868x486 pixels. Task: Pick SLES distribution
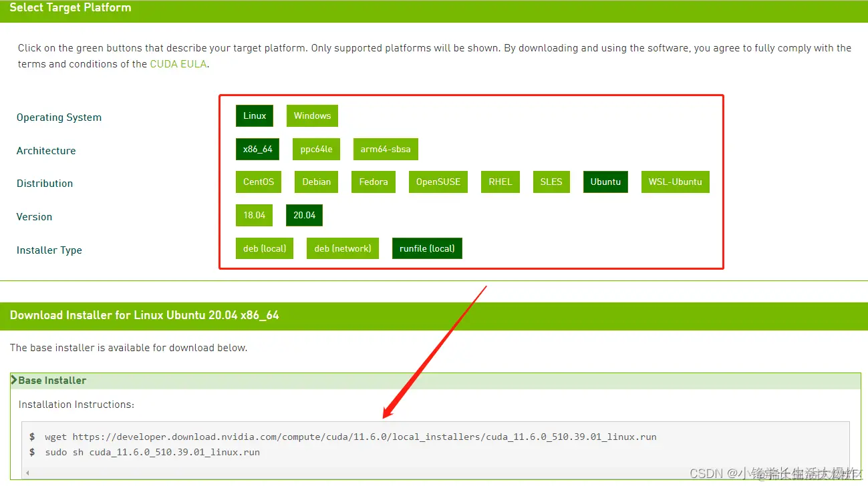[x=551, y=182]
